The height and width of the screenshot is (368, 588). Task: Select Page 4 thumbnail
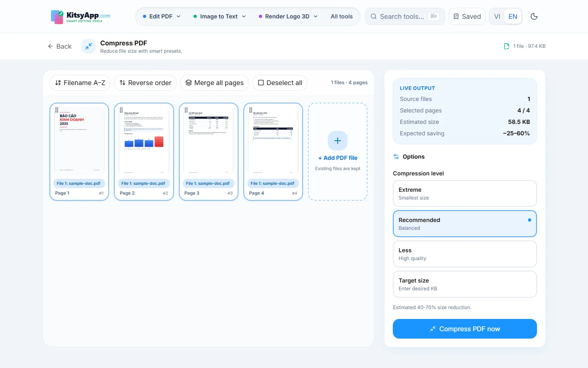coord(273,141)
